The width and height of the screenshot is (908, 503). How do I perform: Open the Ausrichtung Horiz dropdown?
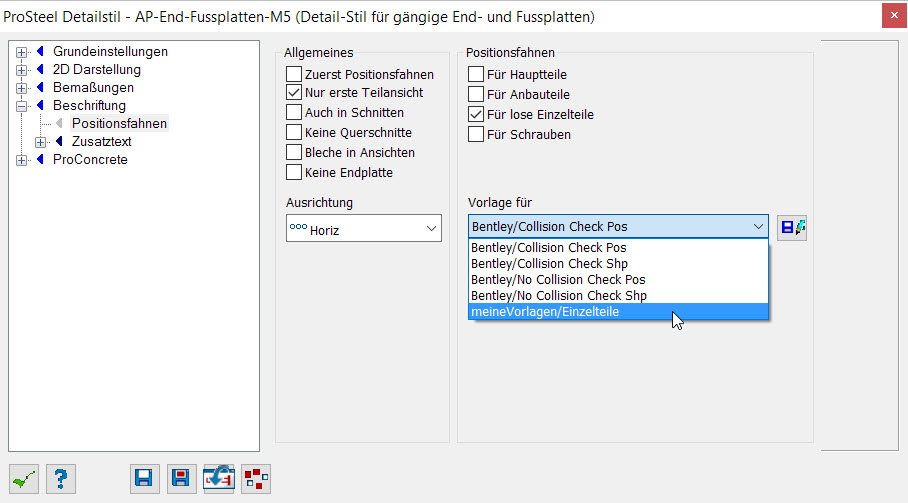364,228
